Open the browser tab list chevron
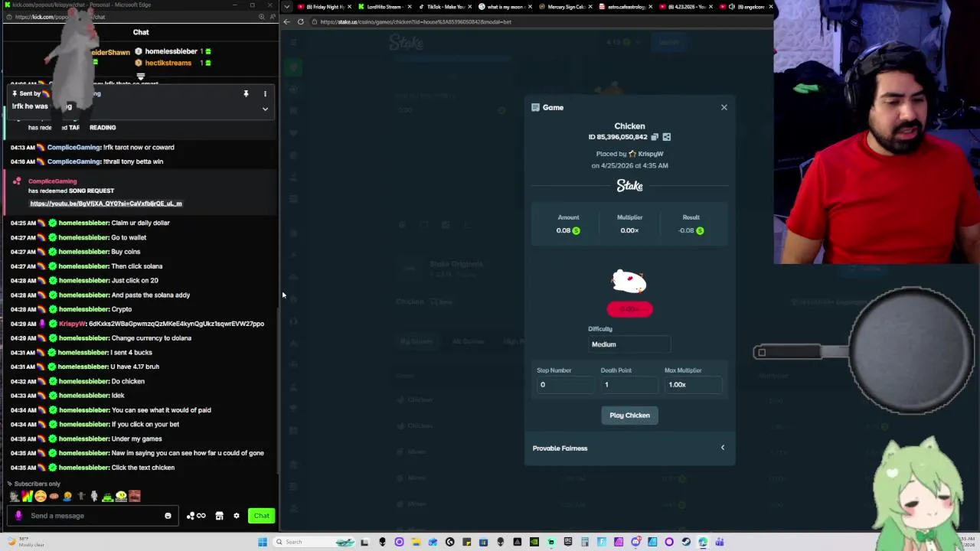Image resolution: width=980 pixels, height=551 pixels. (287, 7)
